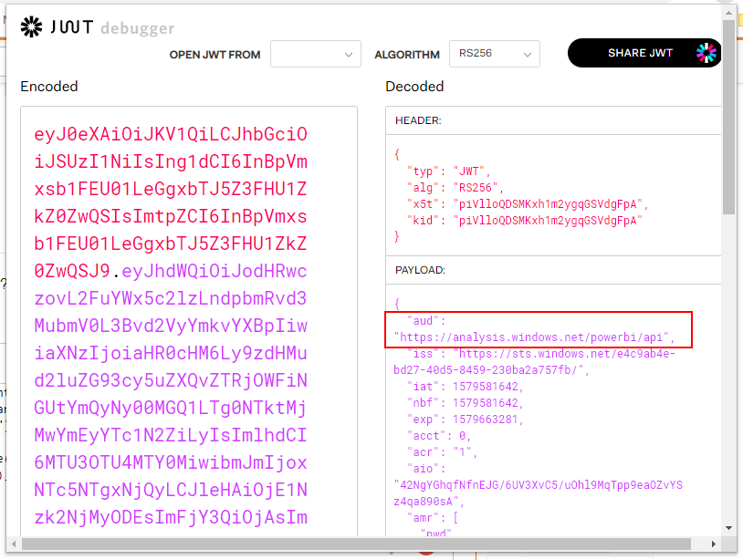Open the OPEN JWT FROM dropdown

click(316, 54)
